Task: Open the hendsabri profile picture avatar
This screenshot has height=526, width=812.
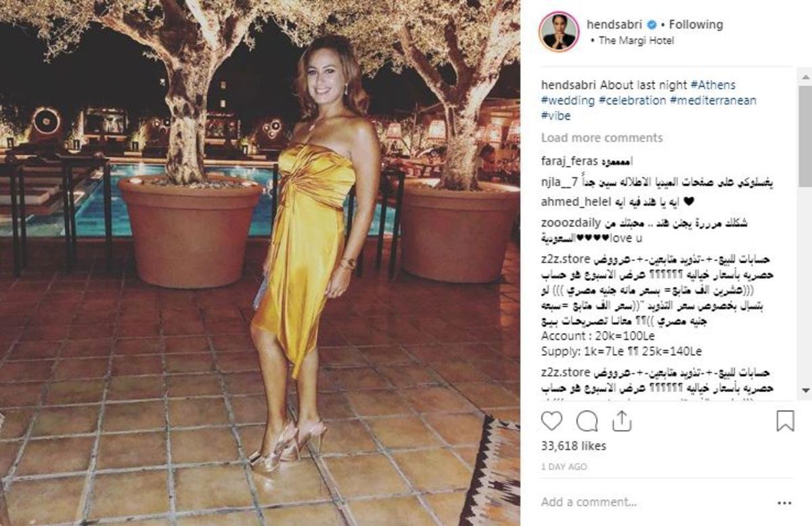Action: point(559,32)
